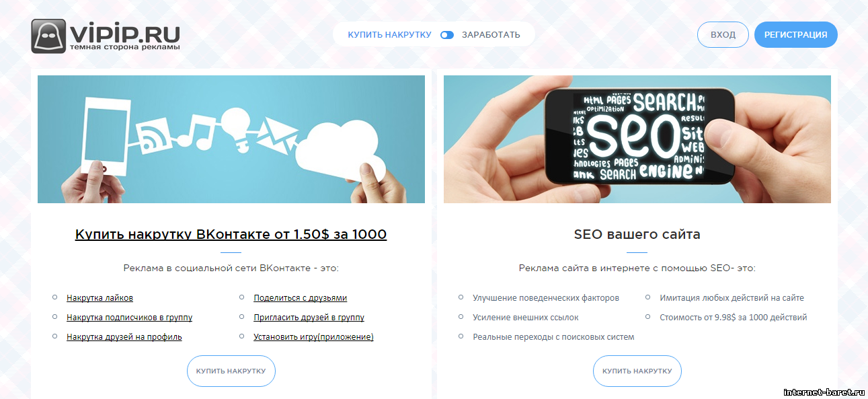This screenshot has width=868, height=399.
Task: Click the VIPIP.RU logo text
Action: pyautogui.click(x=124, y=32)
